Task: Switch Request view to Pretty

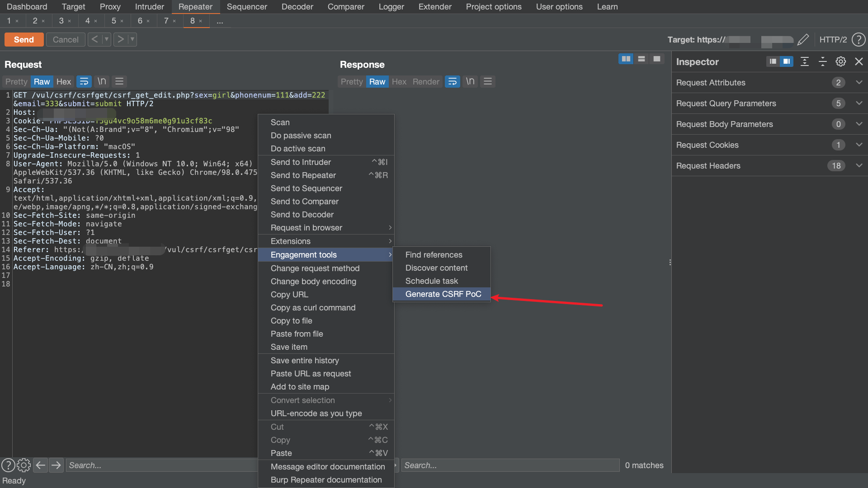Action: (x=17, y=81)
